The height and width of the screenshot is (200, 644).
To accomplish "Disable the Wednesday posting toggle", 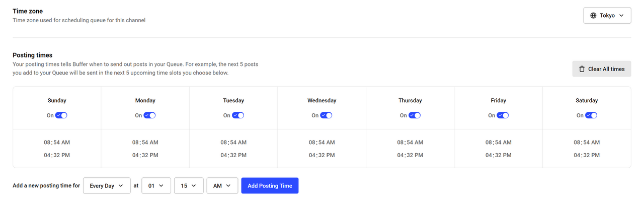I will click(x=326, y=115).
